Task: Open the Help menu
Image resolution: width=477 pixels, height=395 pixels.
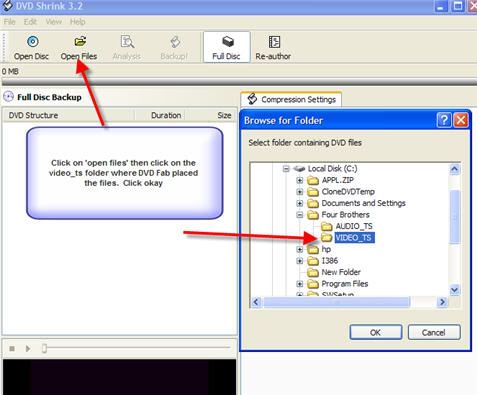Action: pyautogui.click(x=78, y=22)
